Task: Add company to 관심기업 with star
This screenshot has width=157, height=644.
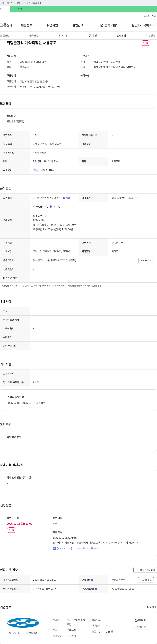Action: click(x=15, y=633)
